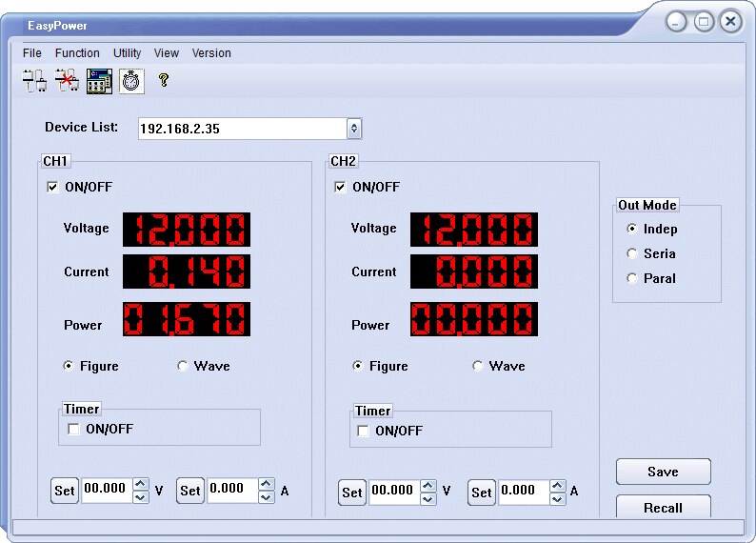Increase CH1 current with up arrow

pyautogui.click(x=267, y=484)
